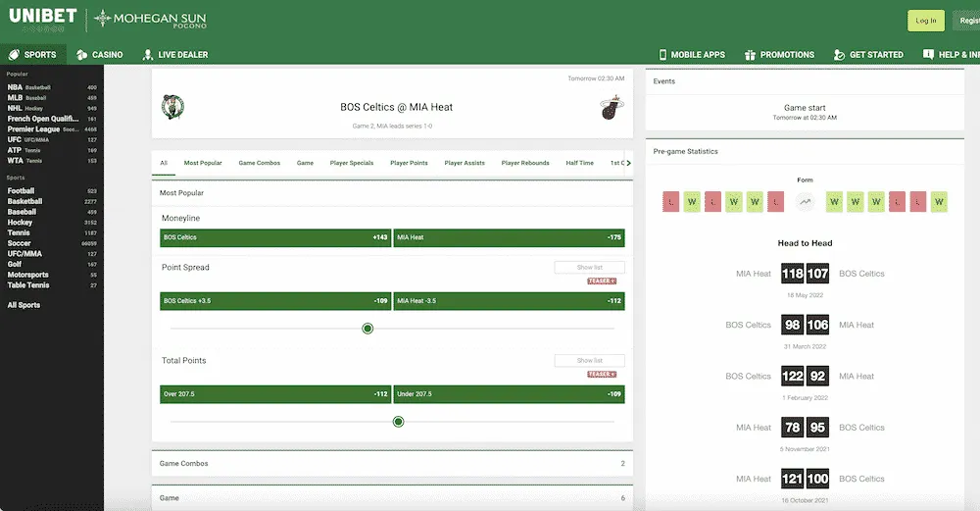
Task: Click the football icon beside Sports
Action: click(14, 55)
